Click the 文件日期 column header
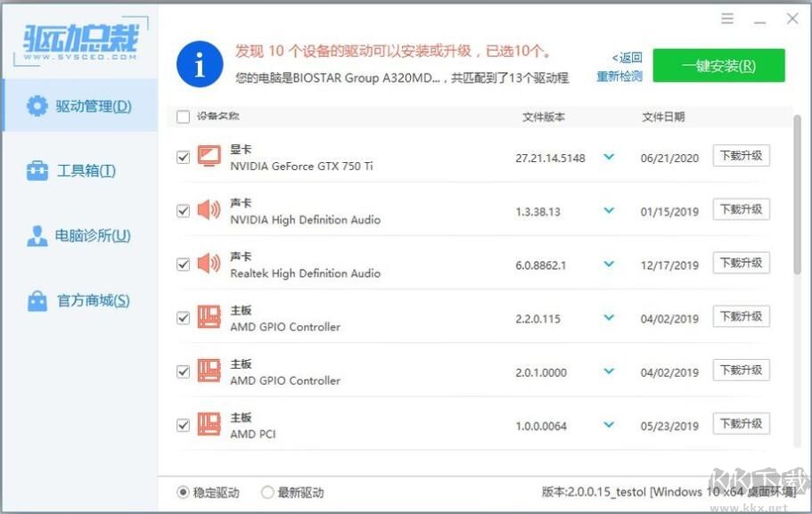 click(663, 117)
